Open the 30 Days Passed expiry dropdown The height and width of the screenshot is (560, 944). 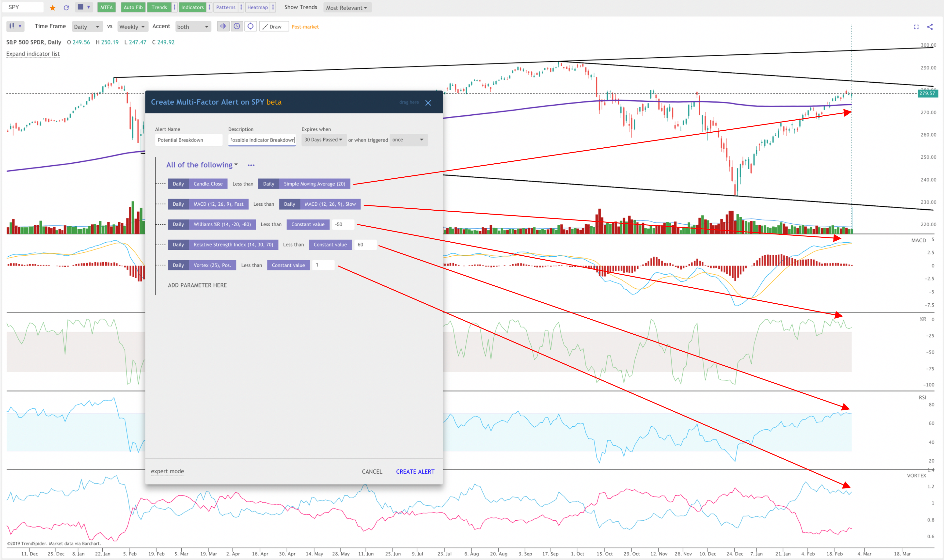click(323, 140)
